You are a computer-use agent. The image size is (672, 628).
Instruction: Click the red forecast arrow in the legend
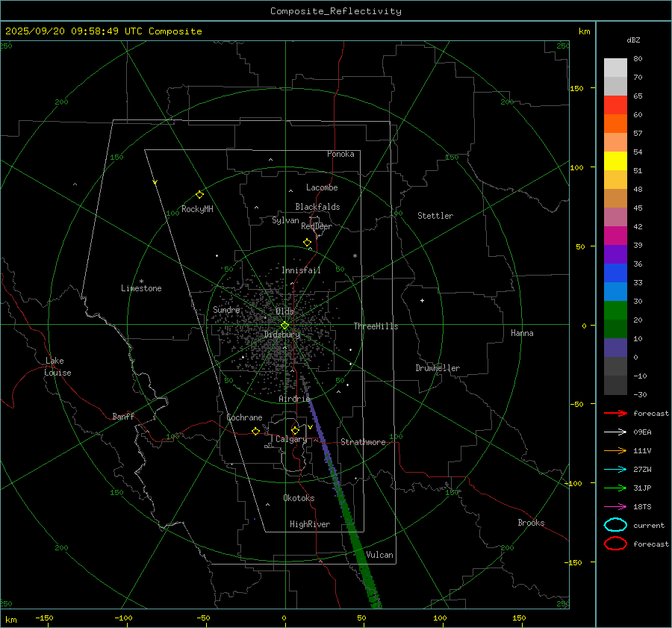[x=615, y=413]
